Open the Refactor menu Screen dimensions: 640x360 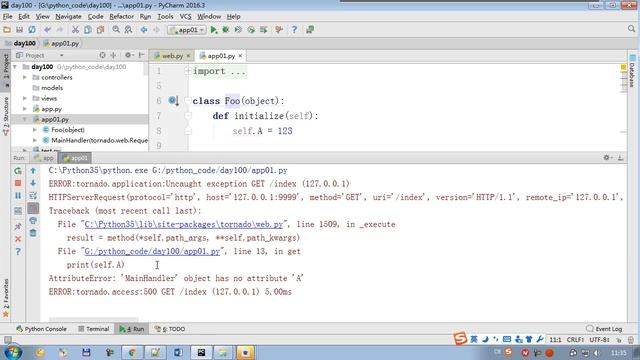click(x=121, y=16)
